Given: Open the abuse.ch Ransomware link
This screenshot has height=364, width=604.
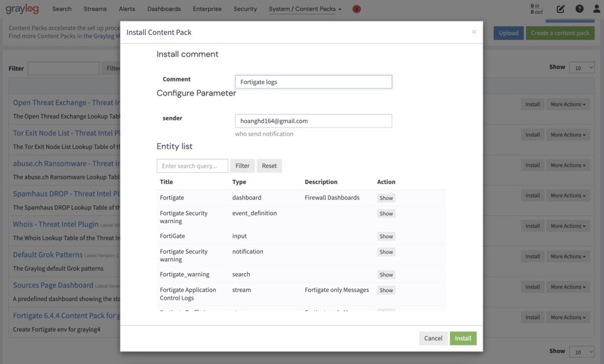Looking at the screenshot, I should point(66,163).
